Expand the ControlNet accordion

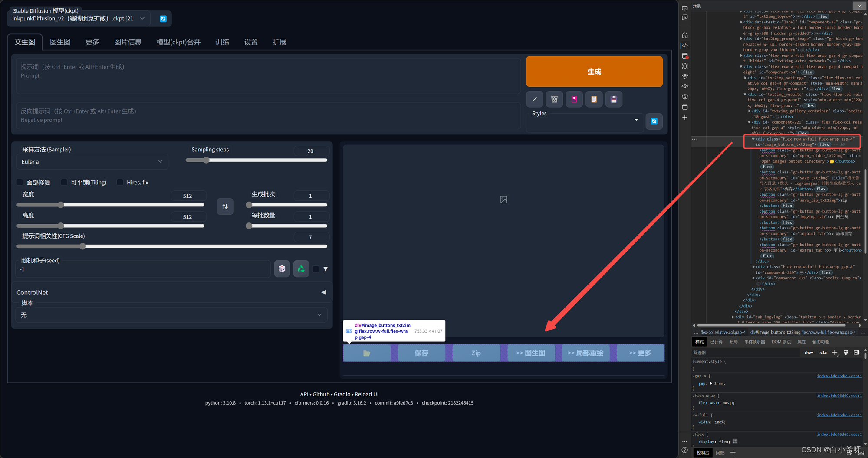(x=171, y=292)
